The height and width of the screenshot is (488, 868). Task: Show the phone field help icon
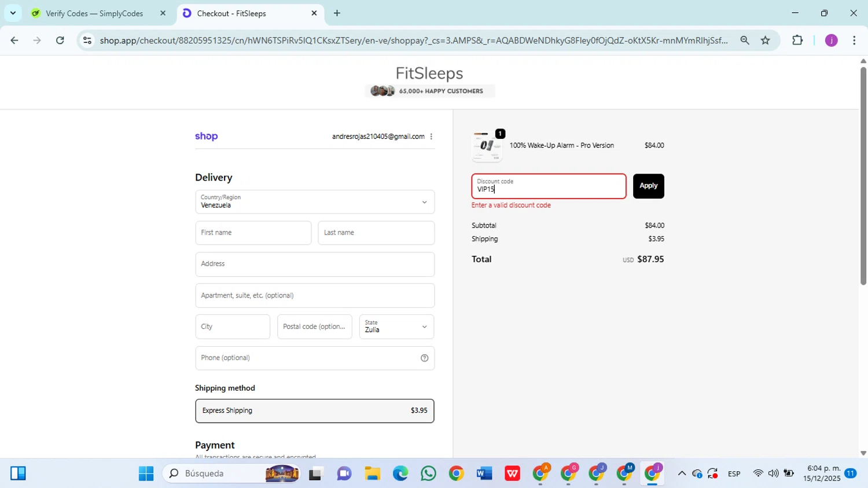[x=424, y=358]
